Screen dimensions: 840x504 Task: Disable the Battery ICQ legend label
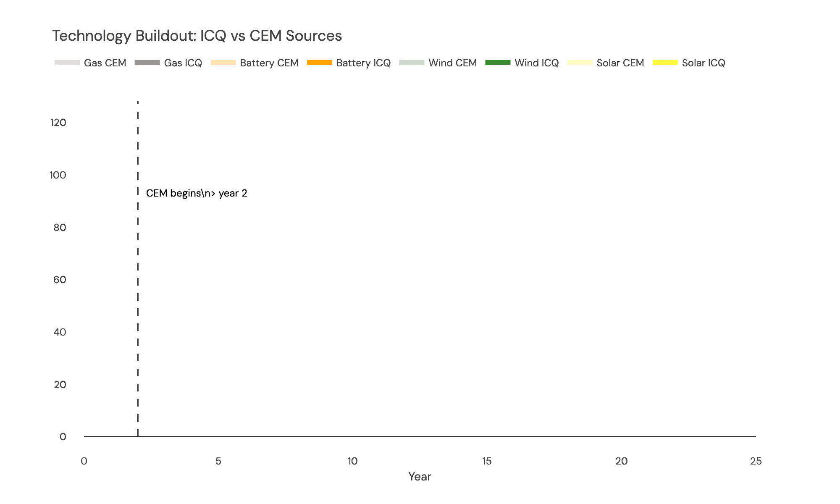(x=363, y=63)
